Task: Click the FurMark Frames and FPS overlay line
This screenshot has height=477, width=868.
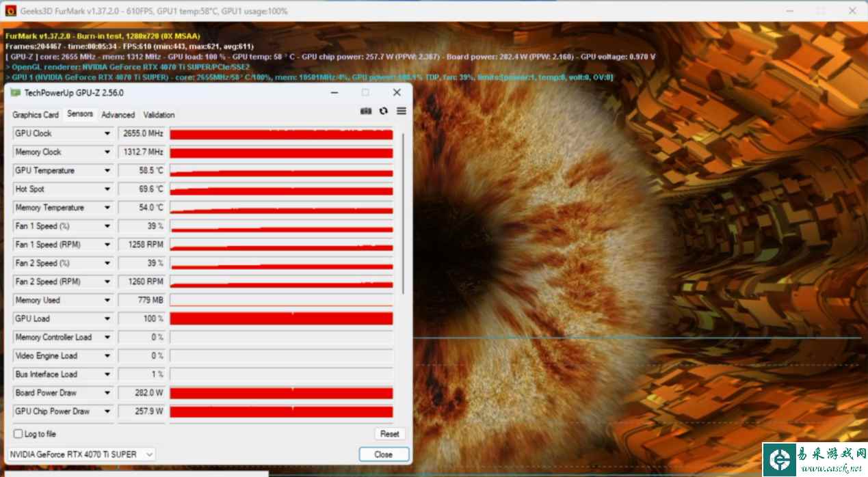Action: point(129,46)
